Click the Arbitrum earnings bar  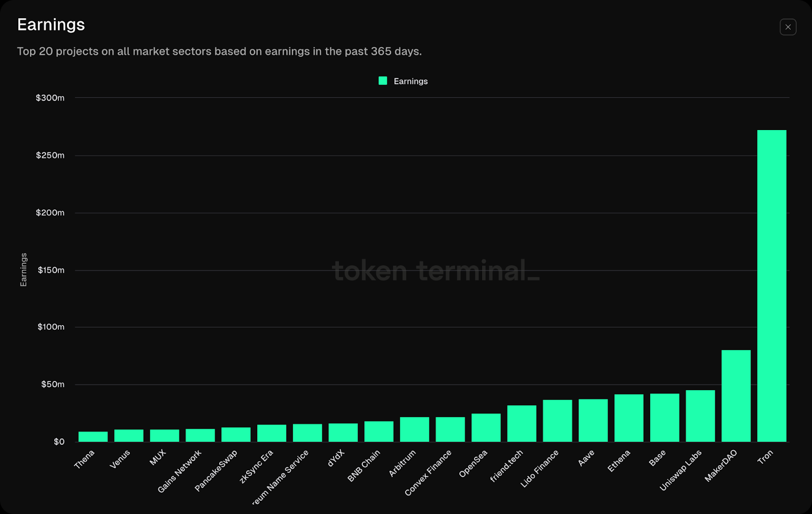coord(414,429)
